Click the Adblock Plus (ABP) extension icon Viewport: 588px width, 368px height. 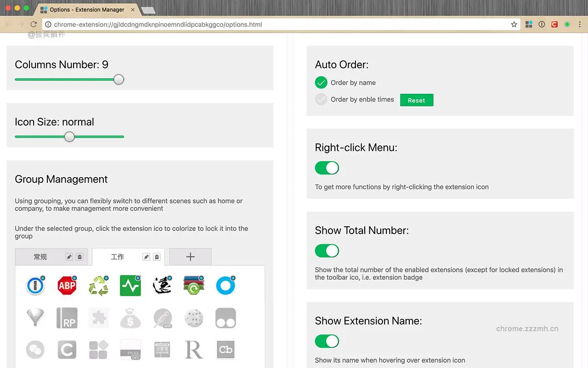point(67,286)
